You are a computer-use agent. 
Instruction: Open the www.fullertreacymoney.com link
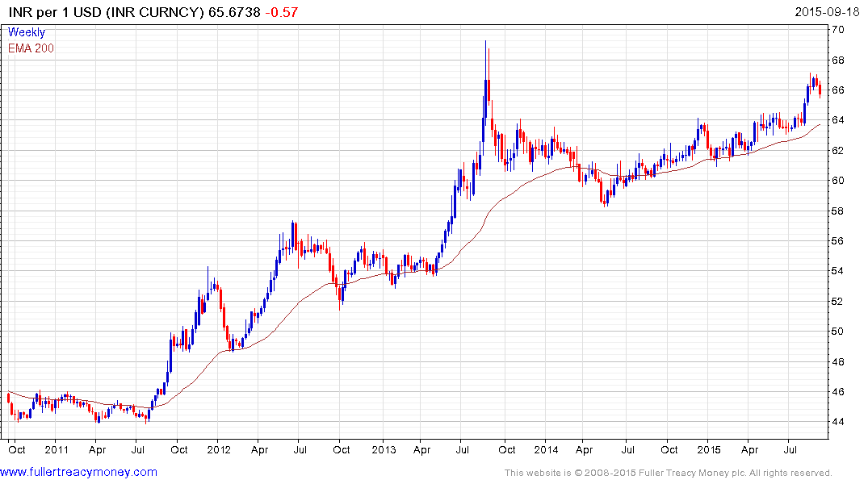coord(78,472)
